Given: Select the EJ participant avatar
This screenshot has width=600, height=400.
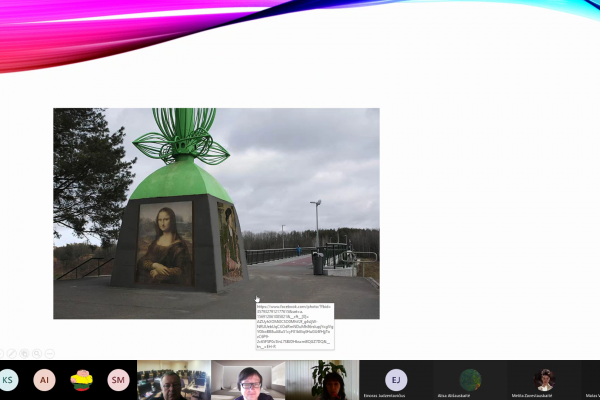Looking at the screenshot, I should pyautogui.click(x=396, y=380).
